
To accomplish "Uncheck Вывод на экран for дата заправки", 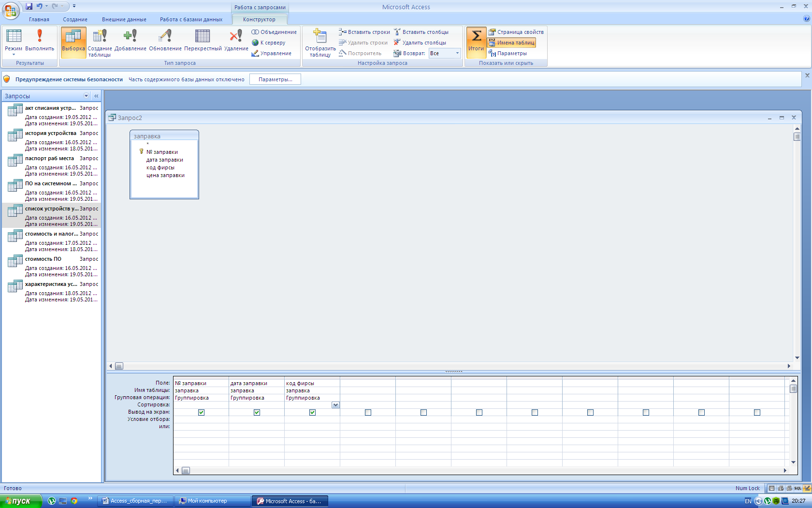I will (257, 412).
